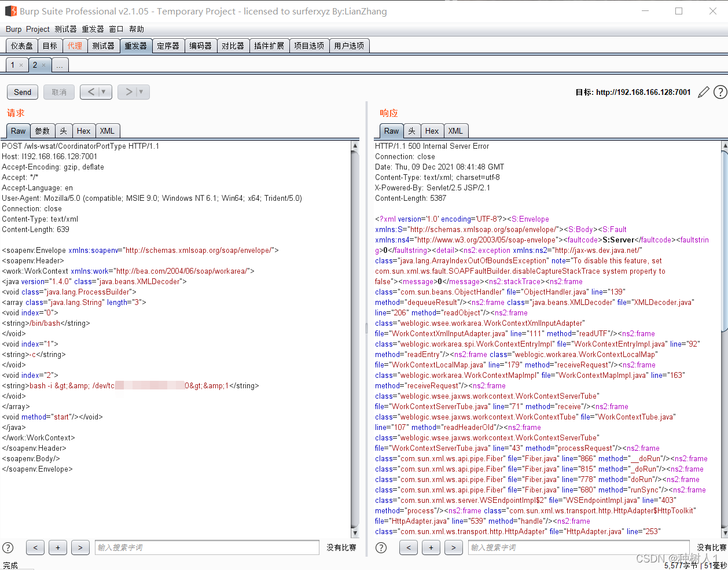The height and width of the screenshot is (570, 728).
Task: Switch to the 目标 tab
Action: [x=50, y=46]
